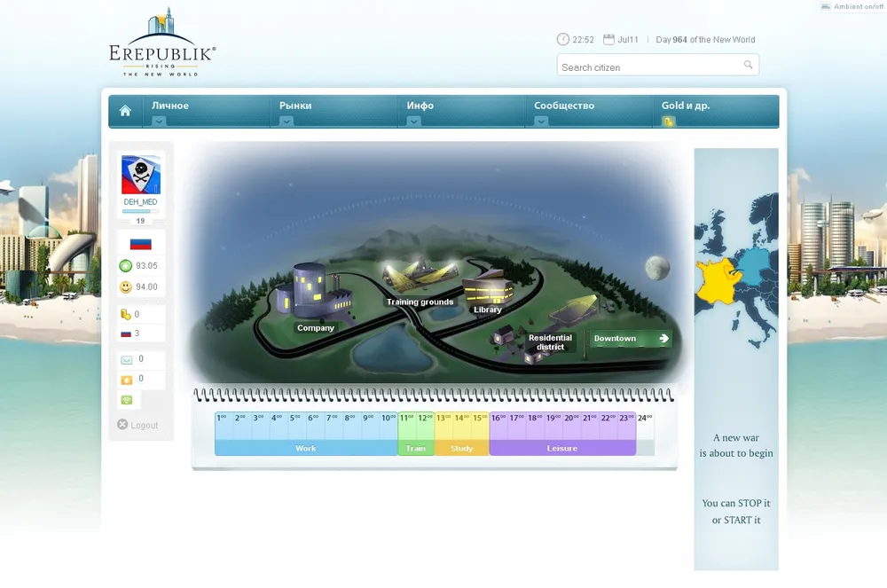
Task: Open the orange alerts icon
Action: [x=126, y=380]
